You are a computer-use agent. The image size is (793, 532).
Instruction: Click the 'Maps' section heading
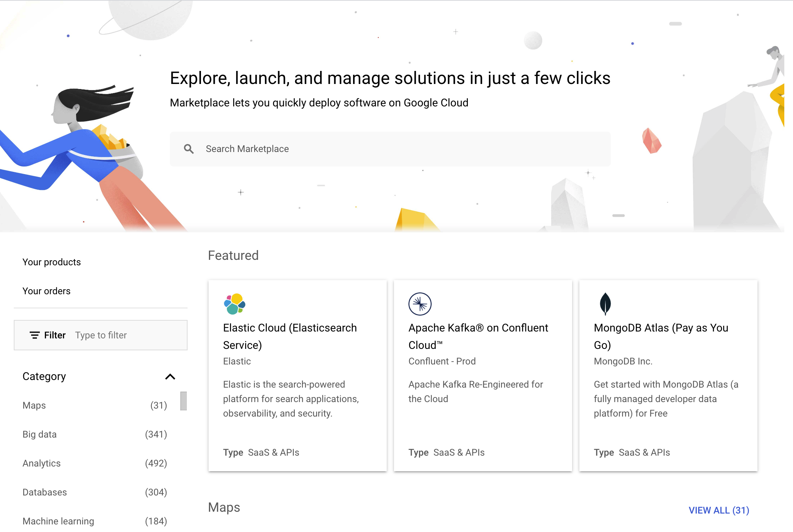[224, 507]
